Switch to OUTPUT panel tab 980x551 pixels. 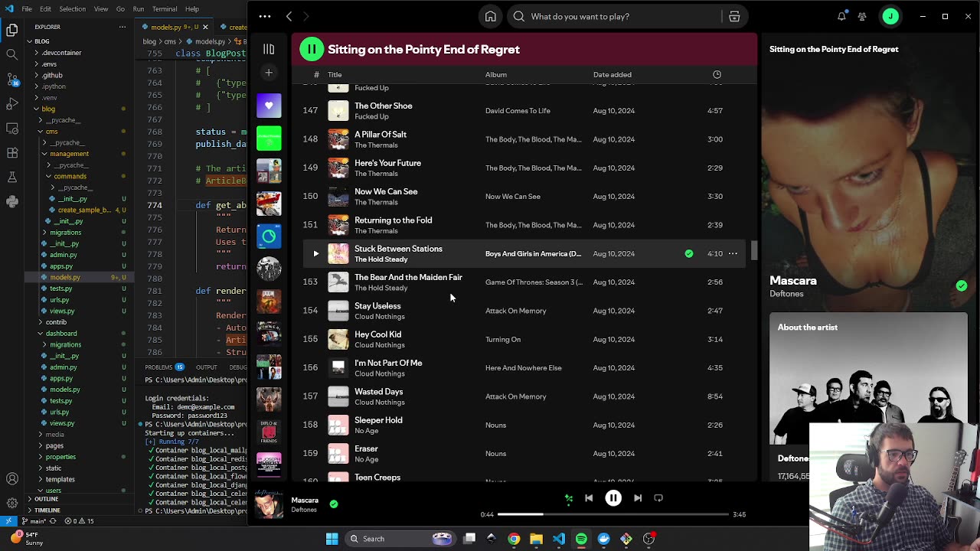pyautogui.click(x=206, y=367)
